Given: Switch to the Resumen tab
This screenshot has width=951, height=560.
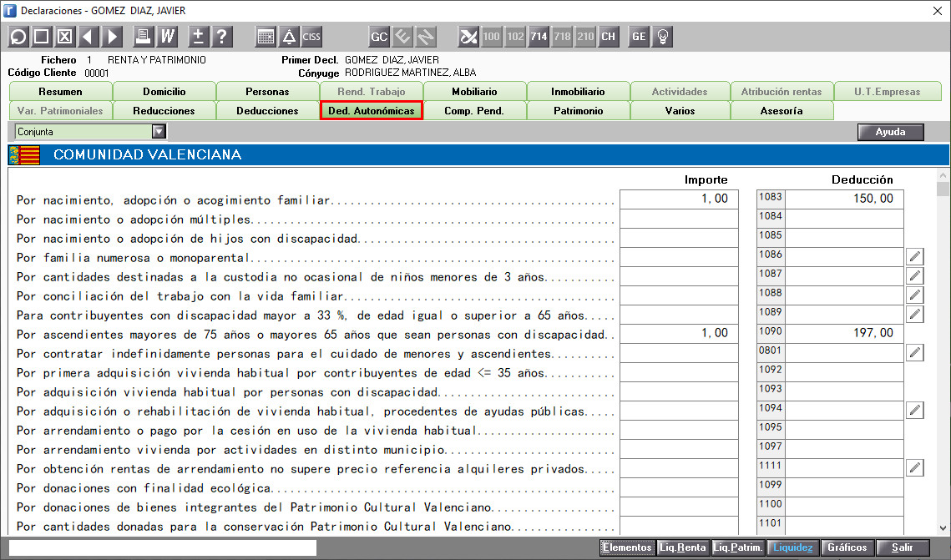Looking at the screenshot, I should [61, 92].
